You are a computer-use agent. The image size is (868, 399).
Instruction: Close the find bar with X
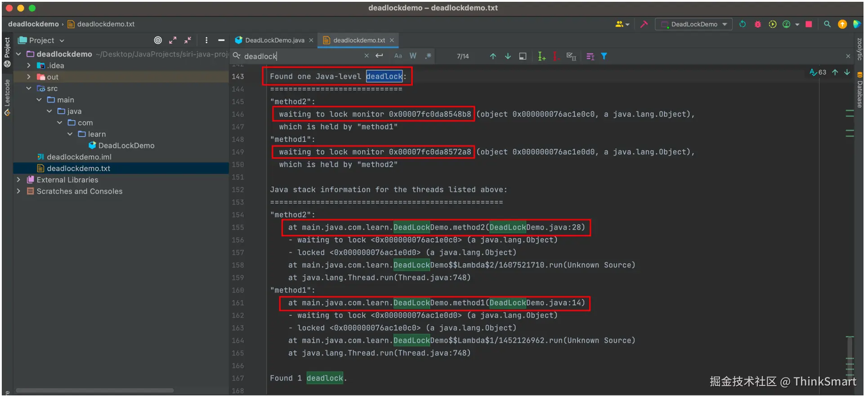(x=848, y=56)
